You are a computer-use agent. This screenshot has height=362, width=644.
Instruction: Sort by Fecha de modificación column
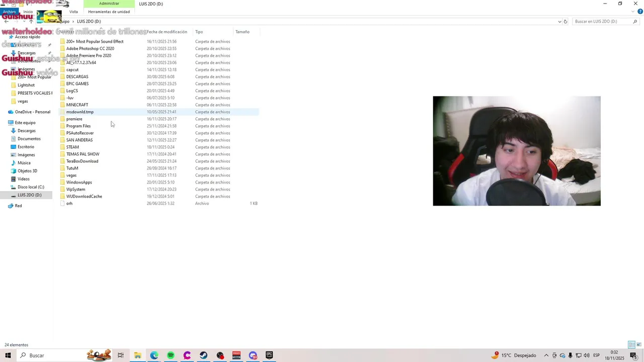pyautogui.click(x=167, y=32)
